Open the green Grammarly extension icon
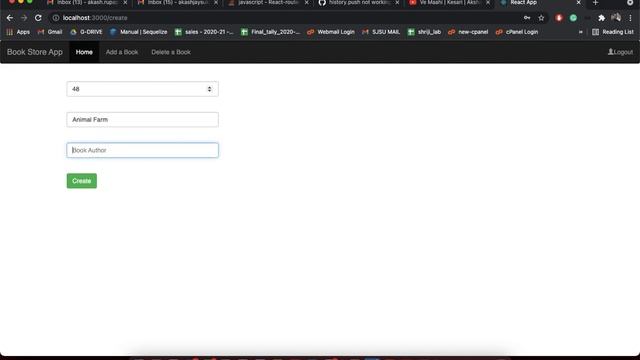The image size is (640, 360). [x=573, y=18]
